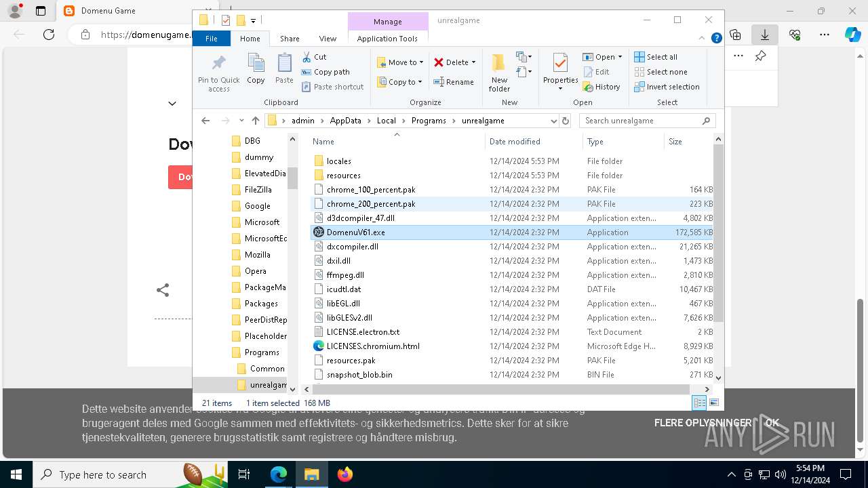Click the AppData breadcrumb segment

point(346,121)
